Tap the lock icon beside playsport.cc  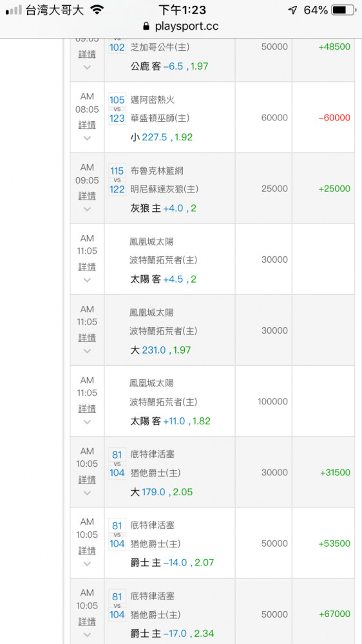click(x=146, y=26)
